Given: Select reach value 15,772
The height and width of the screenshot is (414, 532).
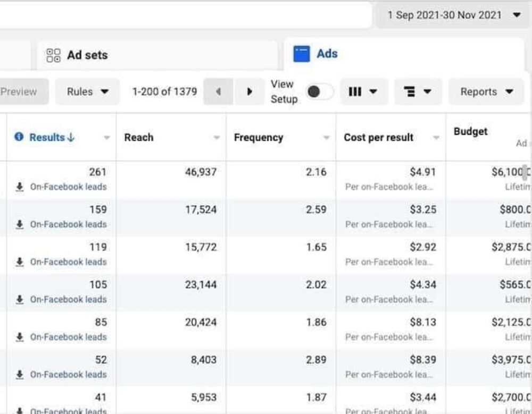Looking at the screenshot, I should point(201,247).
